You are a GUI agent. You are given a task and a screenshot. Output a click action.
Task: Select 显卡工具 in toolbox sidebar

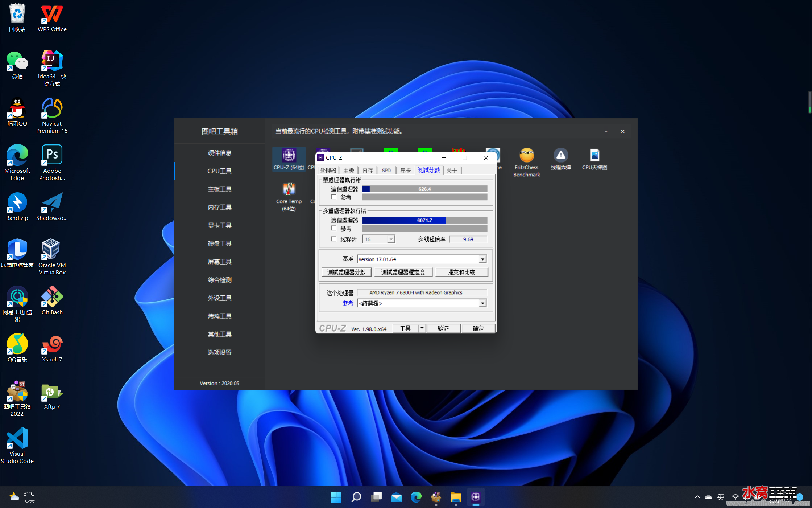(220, 225)
